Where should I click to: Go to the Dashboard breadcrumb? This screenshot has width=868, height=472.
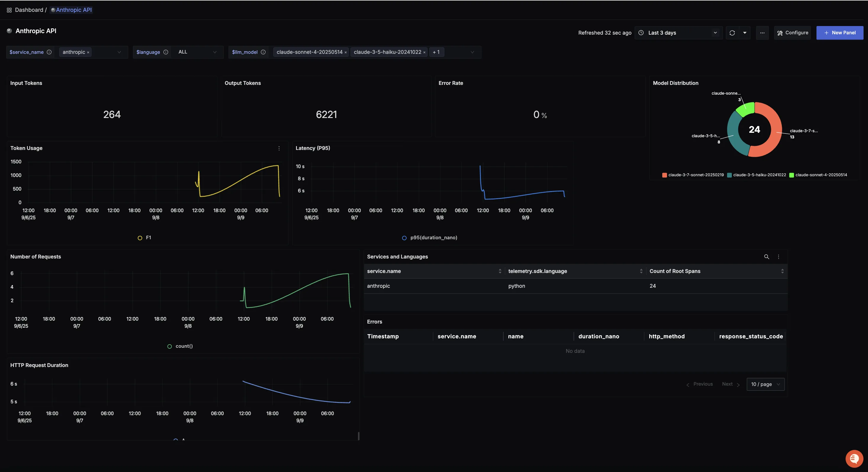(x=29, y=10)
